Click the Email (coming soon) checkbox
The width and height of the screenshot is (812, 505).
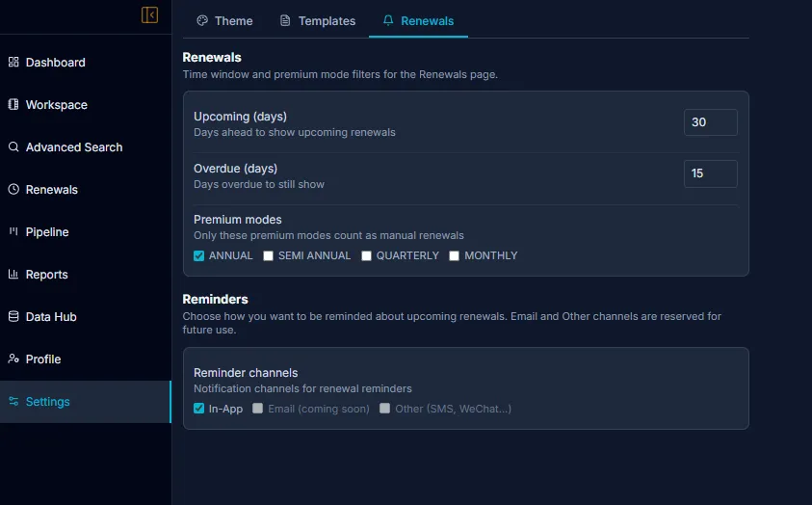pos(257,409)
